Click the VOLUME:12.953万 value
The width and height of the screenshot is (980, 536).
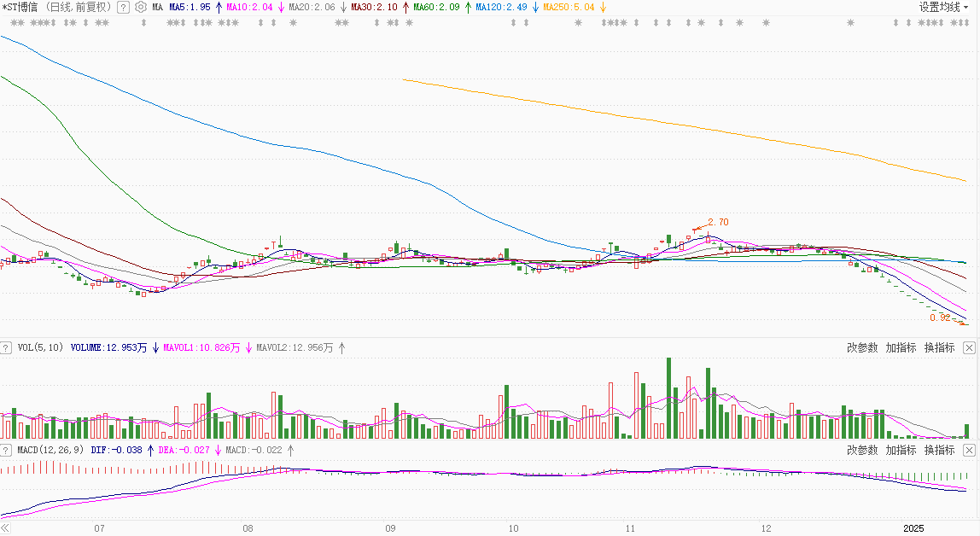coord(108,348)
